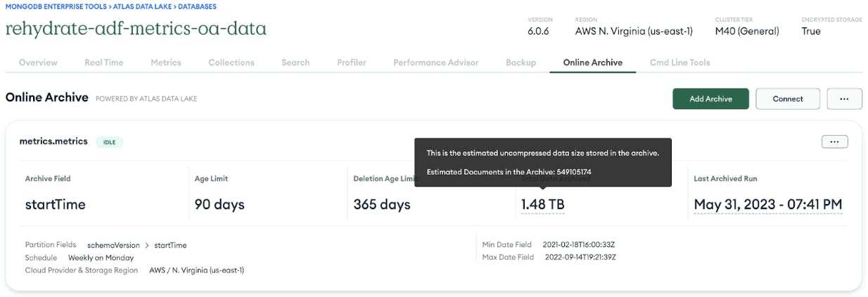Open the Performance Advisor tab

[435, 63]
